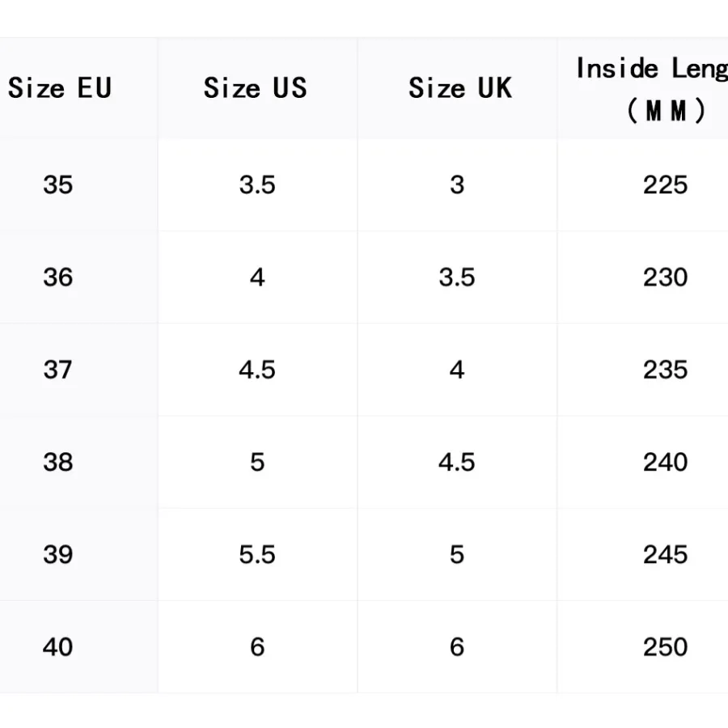The image size is (728, 728).
Task: Click the 235 inside length value
Action: click(x=665, y=370)
